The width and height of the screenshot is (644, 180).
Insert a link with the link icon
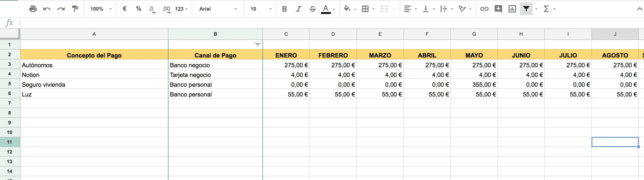click(484, 9)
